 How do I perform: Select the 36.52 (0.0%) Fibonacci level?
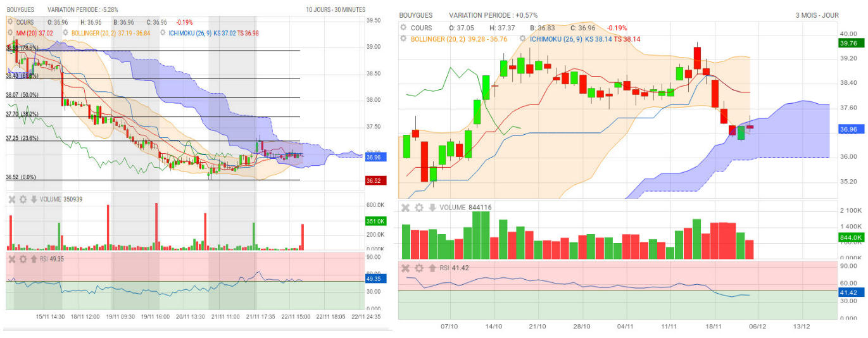click(21, 177)
